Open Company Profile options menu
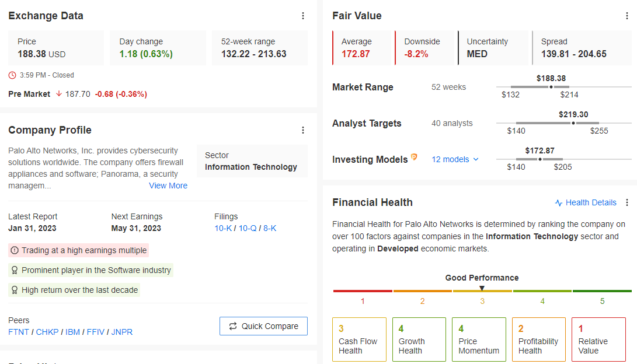 [302, 130]
